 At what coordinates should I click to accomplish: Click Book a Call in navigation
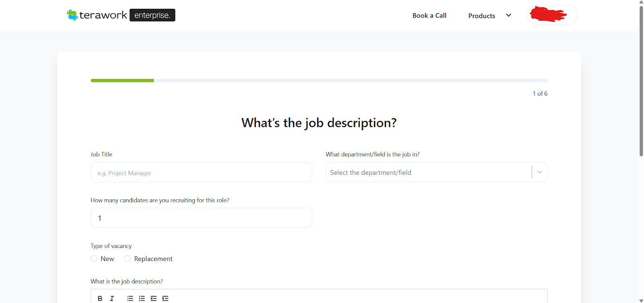(x=429, y=16)
